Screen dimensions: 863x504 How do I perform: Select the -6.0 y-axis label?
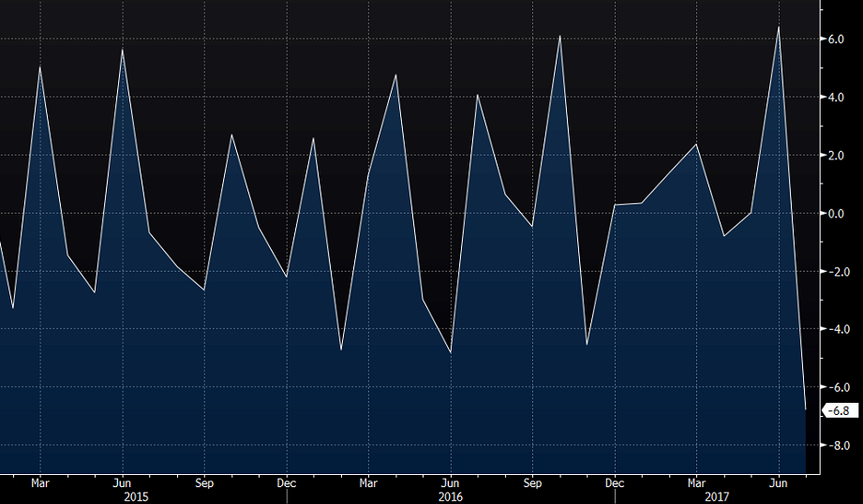click(839, 387)
